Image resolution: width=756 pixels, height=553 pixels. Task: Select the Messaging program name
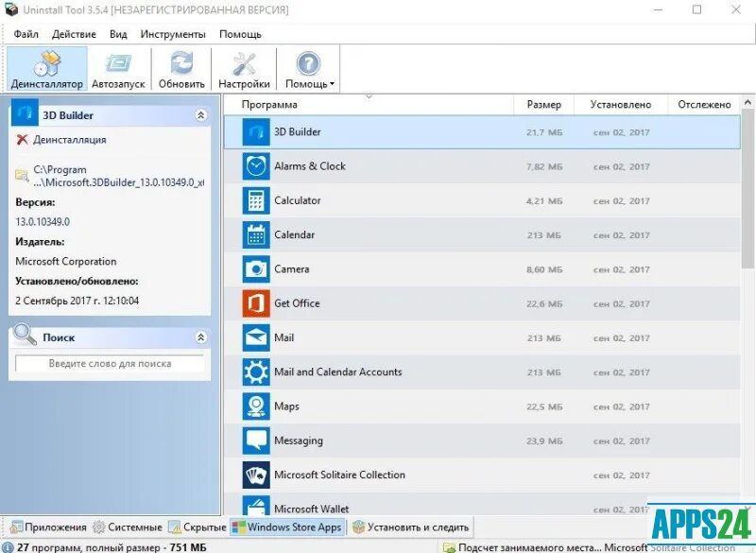click(x=299, y=441)
